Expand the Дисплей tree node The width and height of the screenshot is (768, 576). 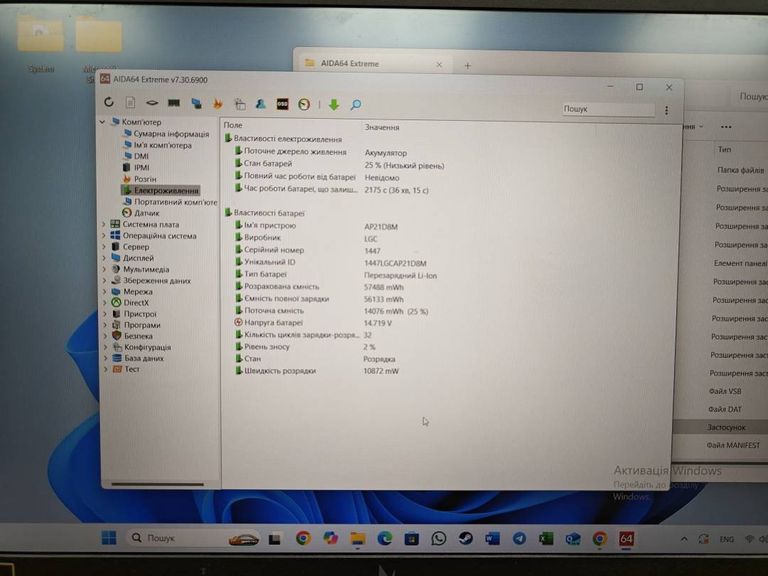[104, 258]
